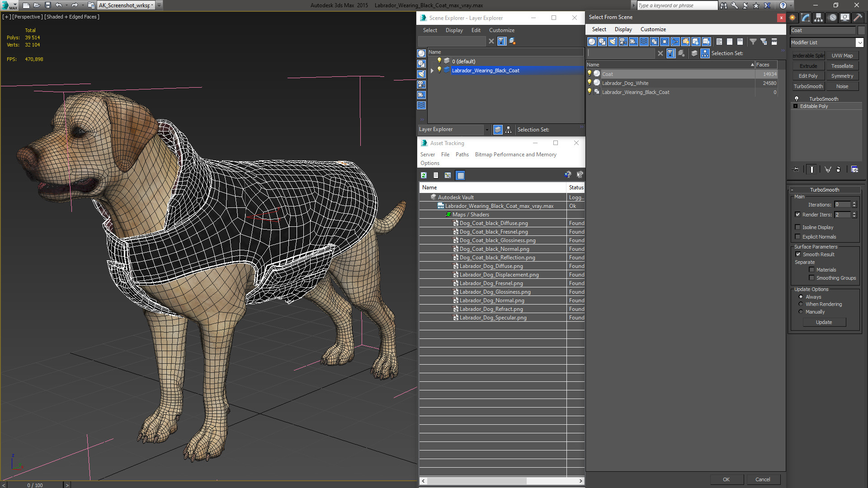Click the Update button in TurboSmooth

point(824,322)
